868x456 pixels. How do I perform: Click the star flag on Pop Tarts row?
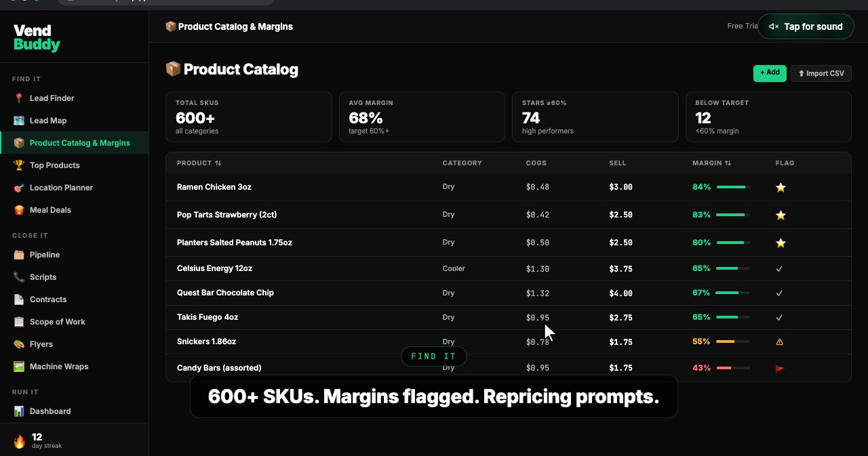pyautogui.click(x=781, y=215)
